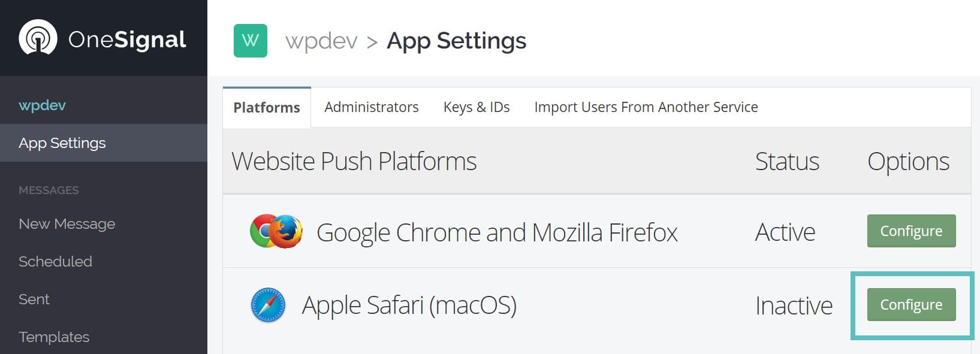Click the green wpdev app badge

point(250,41)
